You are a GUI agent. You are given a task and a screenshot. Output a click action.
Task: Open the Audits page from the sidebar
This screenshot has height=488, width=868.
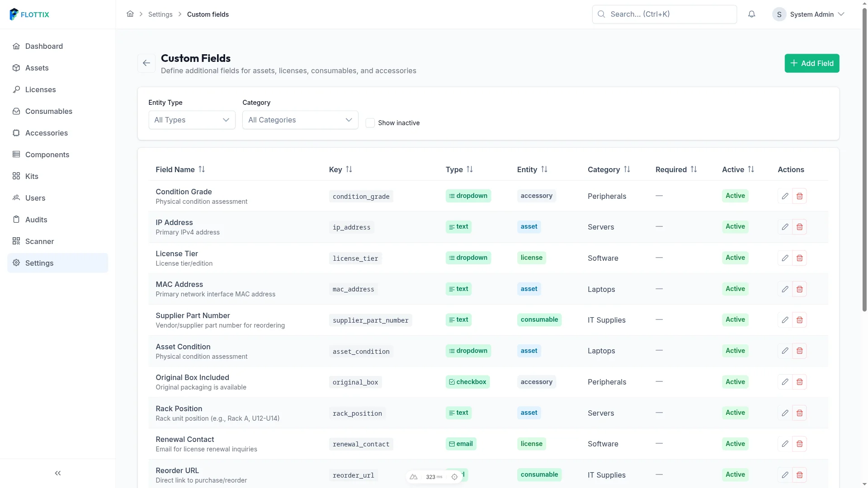[x=36, y=220]
